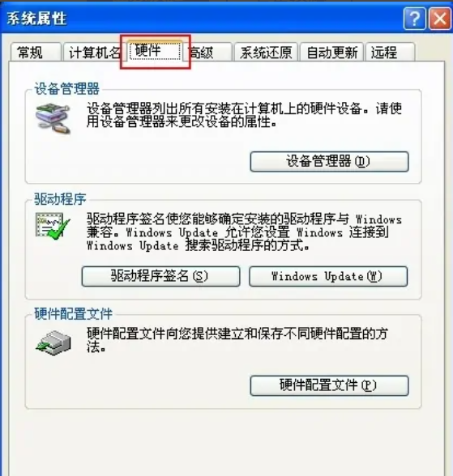Screen dimensions: 453x476
Task: Click the 系统属性 title bar text
Action: click(36, 19)
